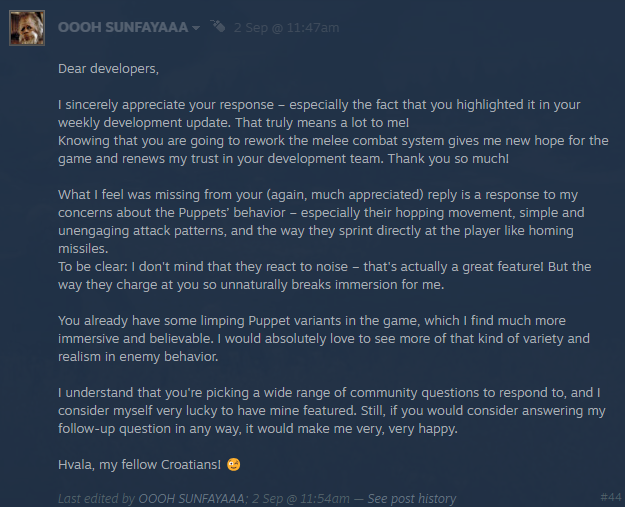Click the winking emoji after Croatians
Image resolution: width=625 pixels, height=507 pixels.
click(x=234, y=464)
